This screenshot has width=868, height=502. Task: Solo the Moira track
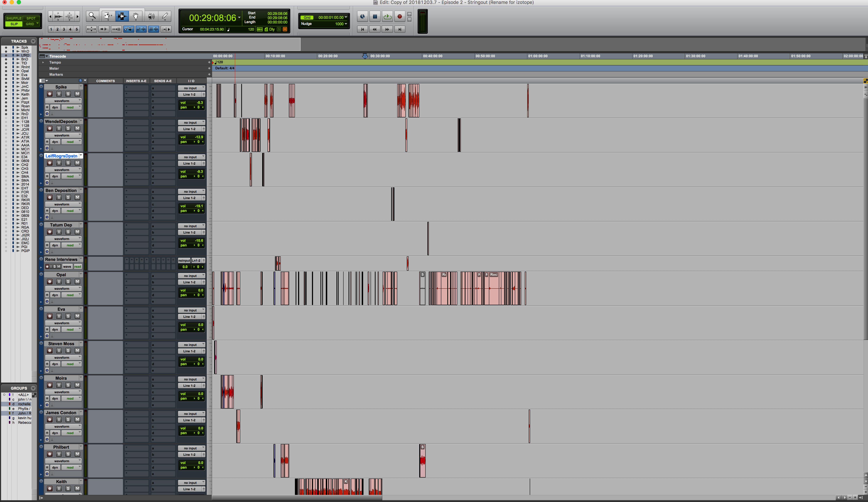pos(68,385)
